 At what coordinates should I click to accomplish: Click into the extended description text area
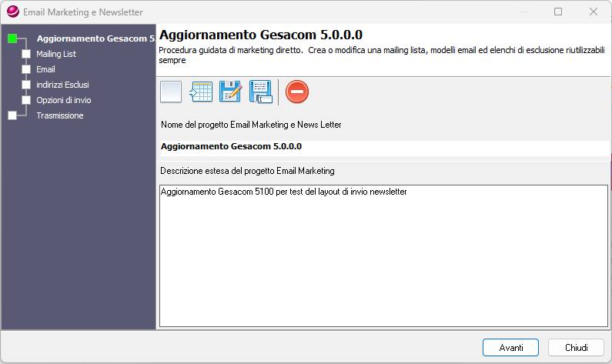(x=383, y=256)
